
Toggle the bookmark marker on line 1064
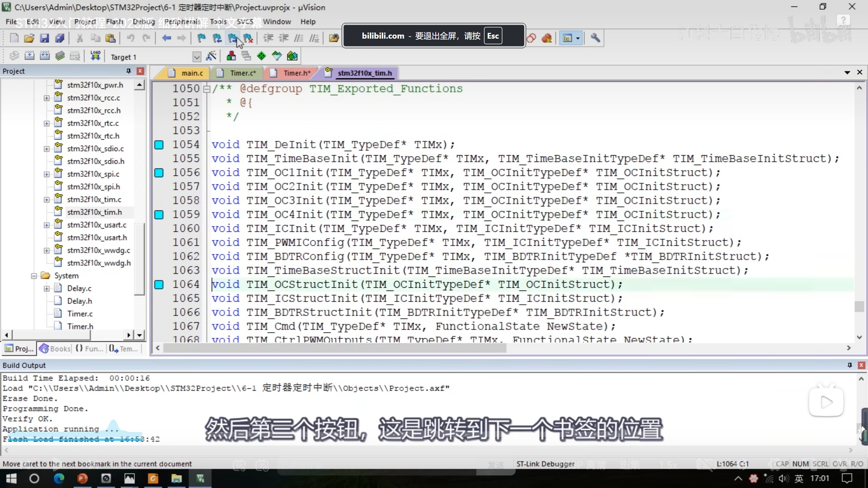(x=159, y=284)
